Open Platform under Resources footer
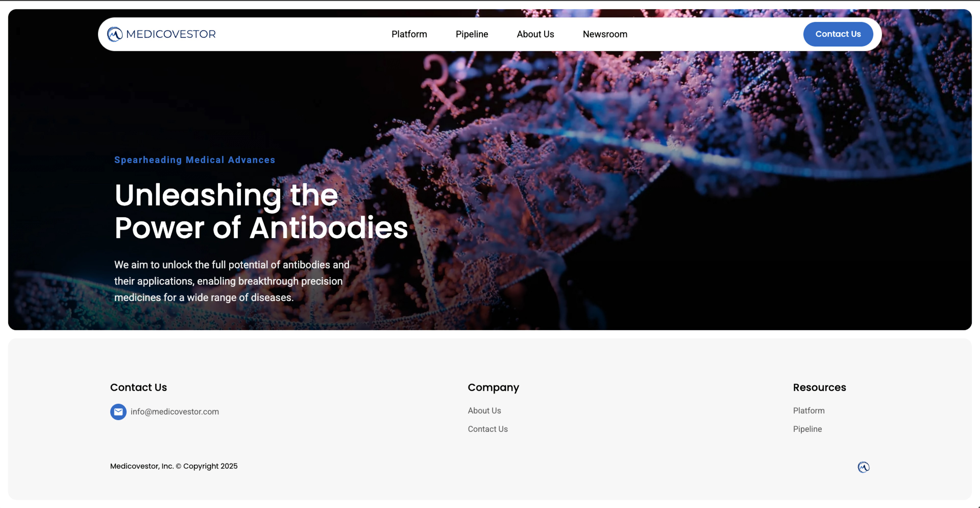This screenshot has width=980, height=508. [x=809, y=410]
